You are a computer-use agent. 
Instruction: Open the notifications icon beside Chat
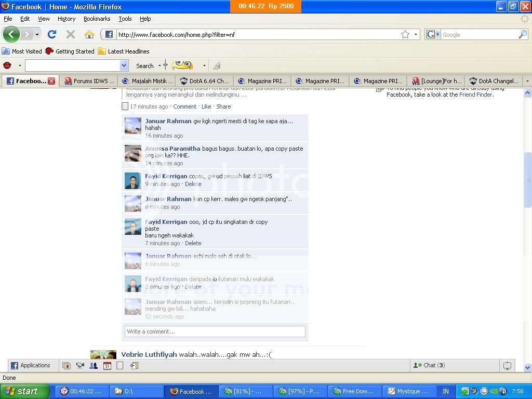507,365
